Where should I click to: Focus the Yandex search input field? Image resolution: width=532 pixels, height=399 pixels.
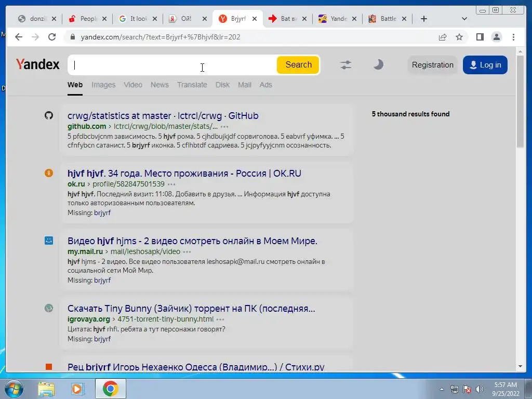click(x=172, y=65)
